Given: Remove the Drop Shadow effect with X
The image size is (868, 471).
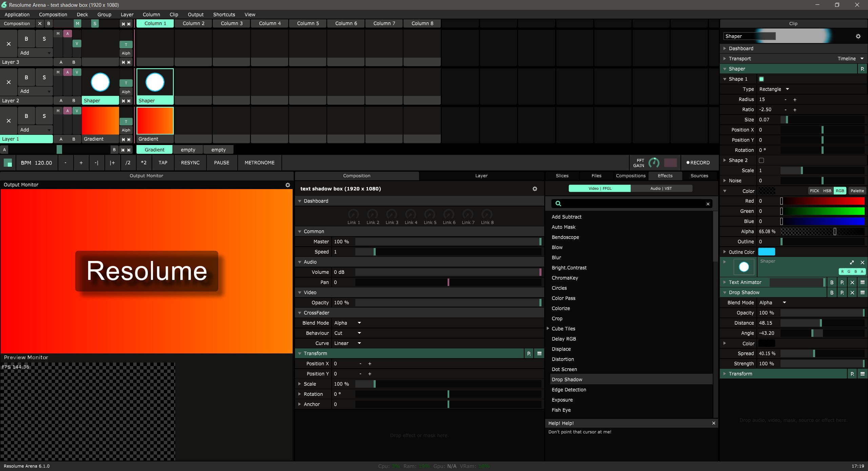Looking at the screenshot, I should (x=852, y=292).
